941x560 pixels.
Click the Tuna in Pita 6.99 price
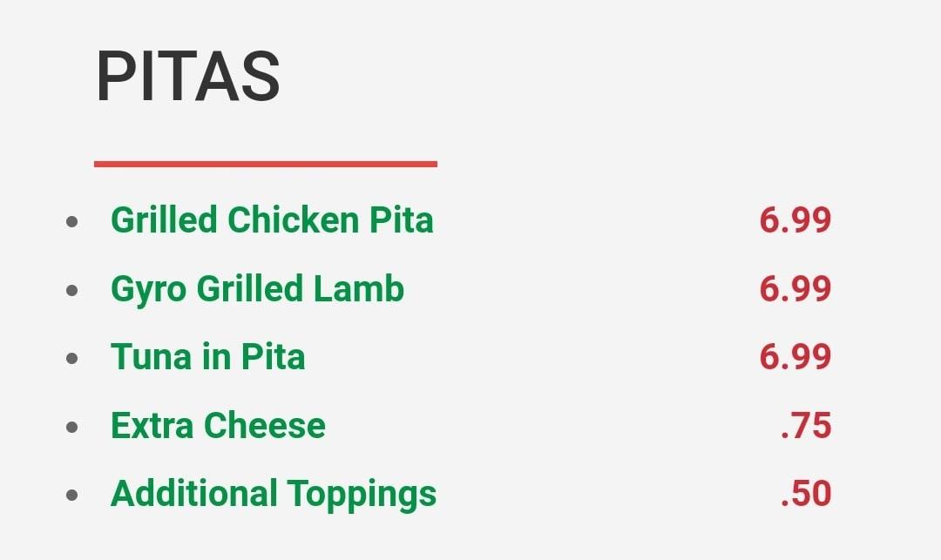[x=795, y=357]
